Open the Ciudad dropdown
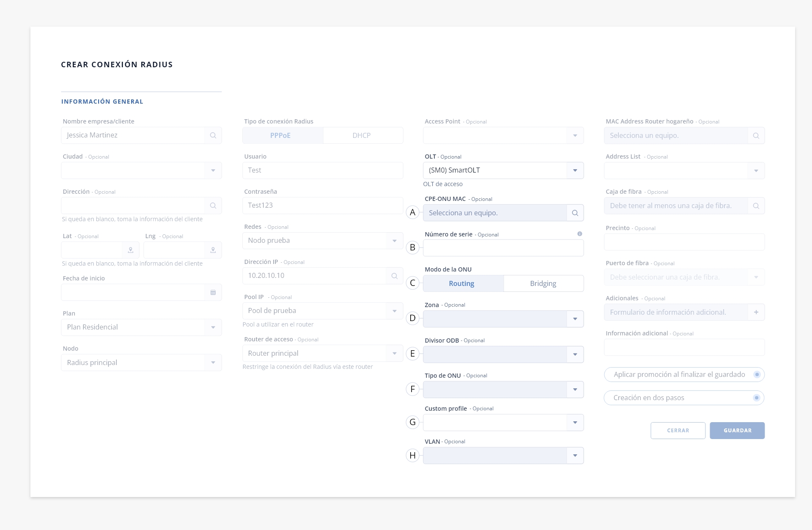The image size is (812, 530). click(x=141, y=170)
